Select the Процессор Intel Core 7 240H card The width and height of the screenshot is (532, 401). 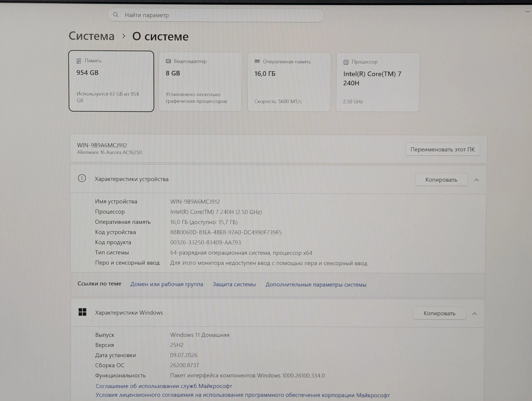pyautogui.click(x=378, y=82)
